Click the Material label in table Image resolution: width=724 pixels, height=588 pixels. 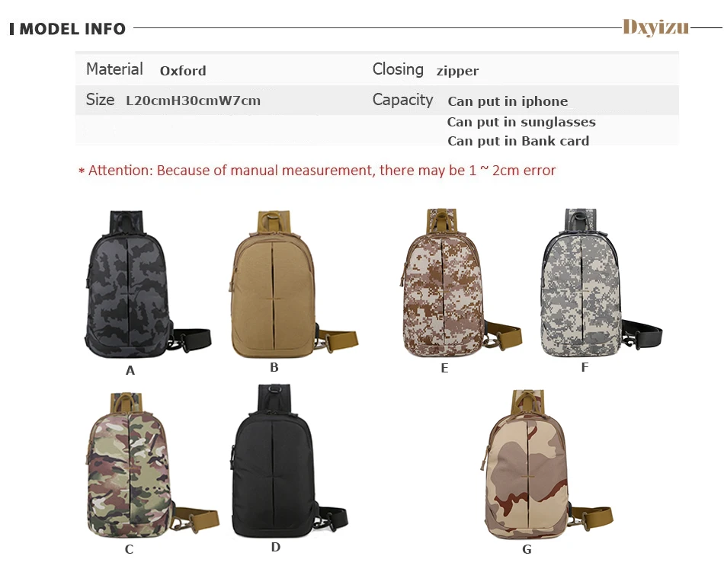pyautogui.click(x=114, y=69)
